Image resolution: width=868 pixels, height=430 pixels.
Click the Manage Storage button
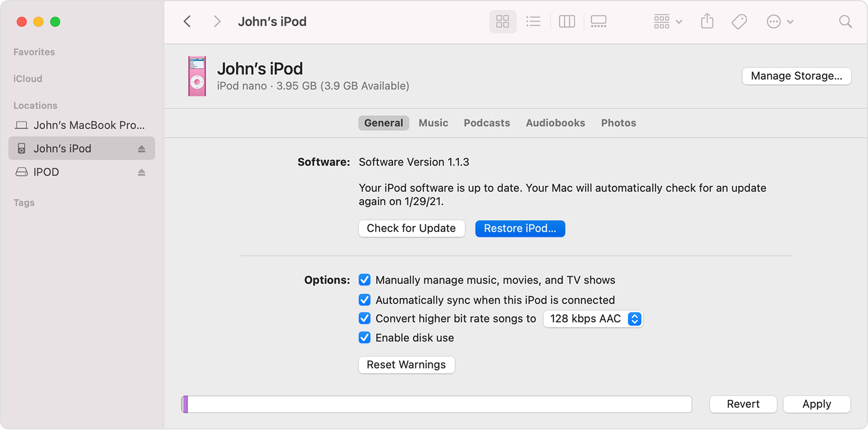[x=796, y=76]
